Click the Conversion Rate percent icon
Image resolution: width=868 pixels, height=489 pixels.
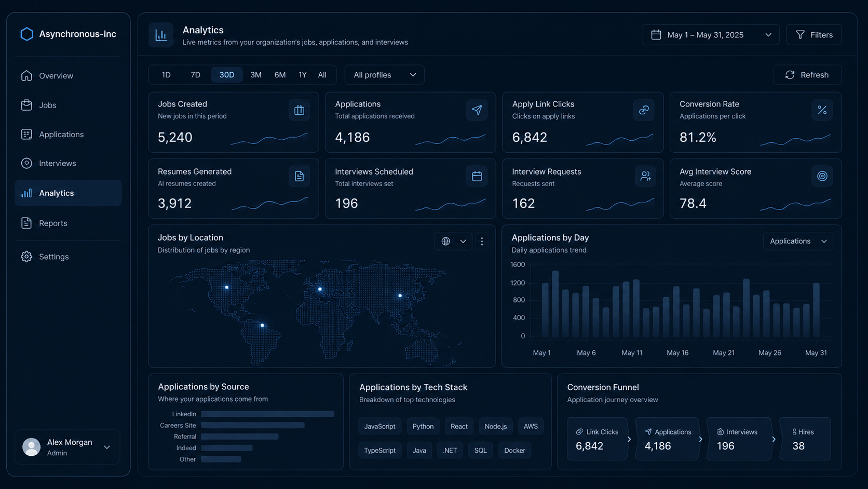[x=822, y=110]
